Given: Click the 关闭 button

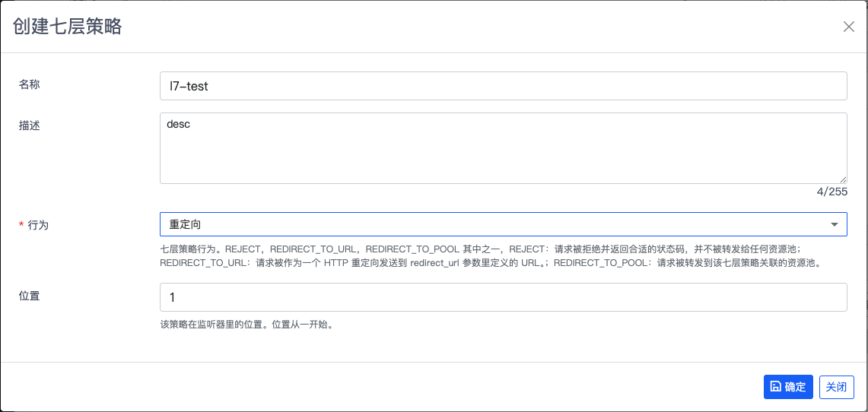Looking at the screenshot, I should 837,387.
